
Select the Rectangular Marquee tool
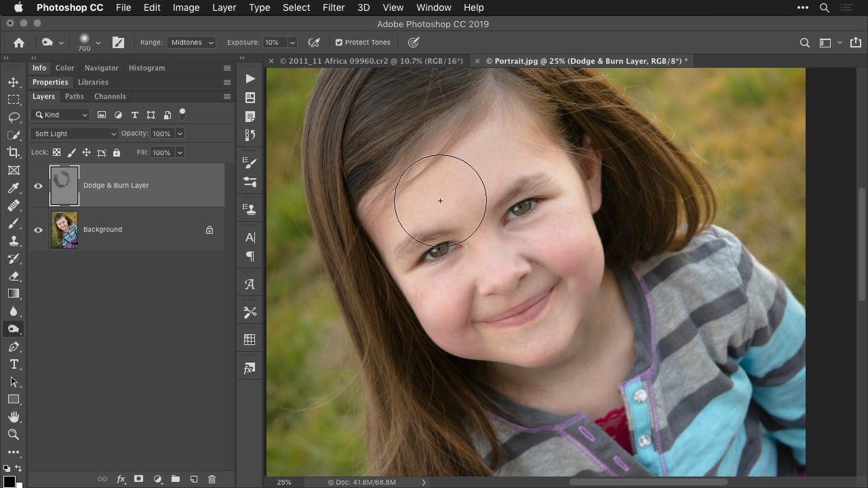tap(14, 100)
